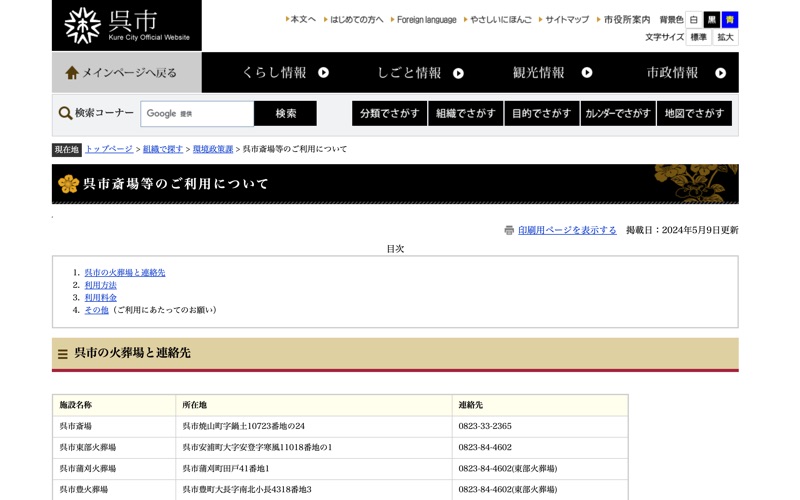Viewport: 800px width, 500px height.
Task: Click the 掲載日 2024年5月9日更新 date text
Action: [682, 230]
